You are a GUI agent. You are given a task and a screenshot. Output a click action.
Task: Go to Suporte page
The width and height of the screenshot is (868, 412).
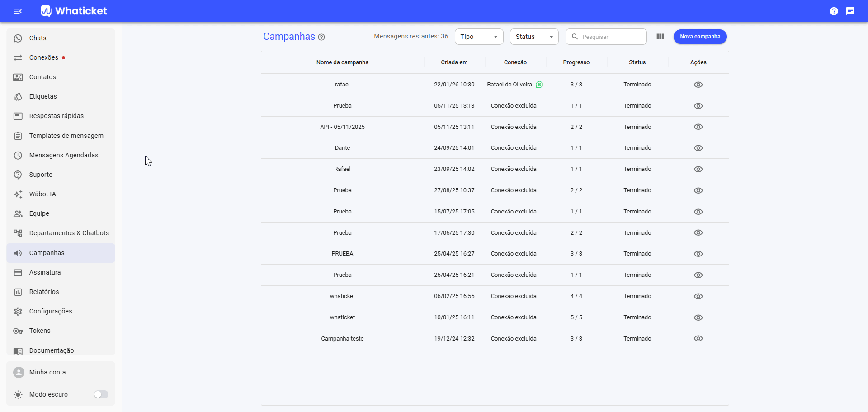point(61,175)
